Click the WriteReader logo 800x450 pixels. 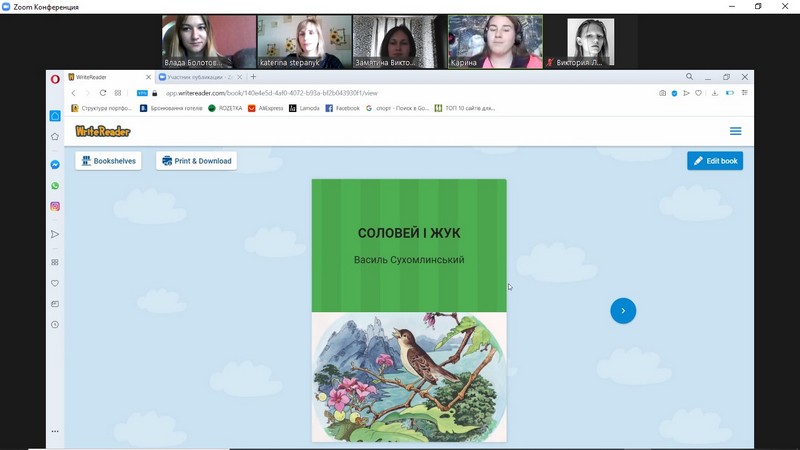[x=103, y=131]
